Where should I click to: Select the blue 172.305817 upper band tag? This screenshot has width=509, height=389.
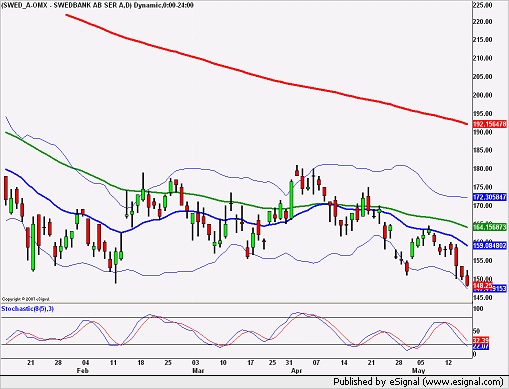coord(490,197)
